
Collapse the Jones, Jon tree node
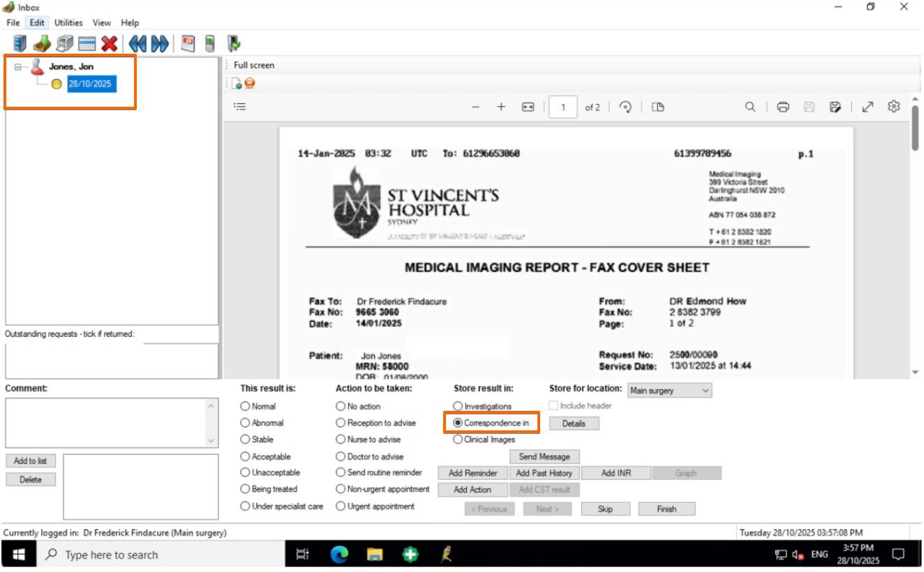(18, 67)
